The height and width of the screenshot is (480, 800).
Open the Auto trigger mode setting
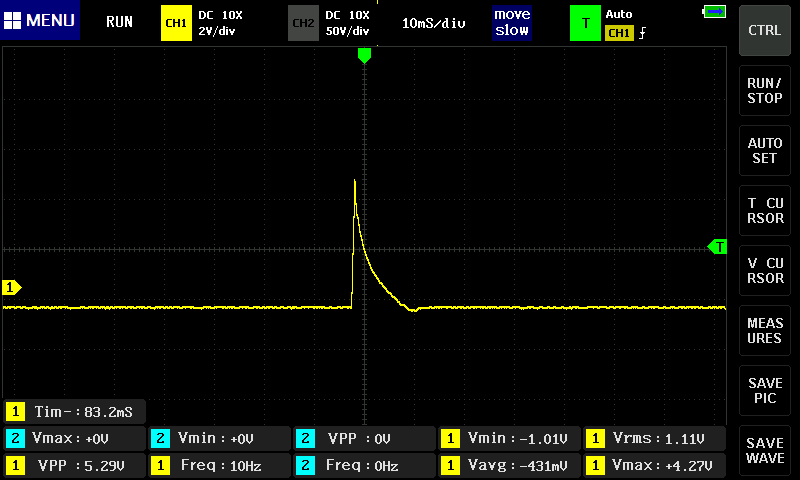click(x=619, y=14)
